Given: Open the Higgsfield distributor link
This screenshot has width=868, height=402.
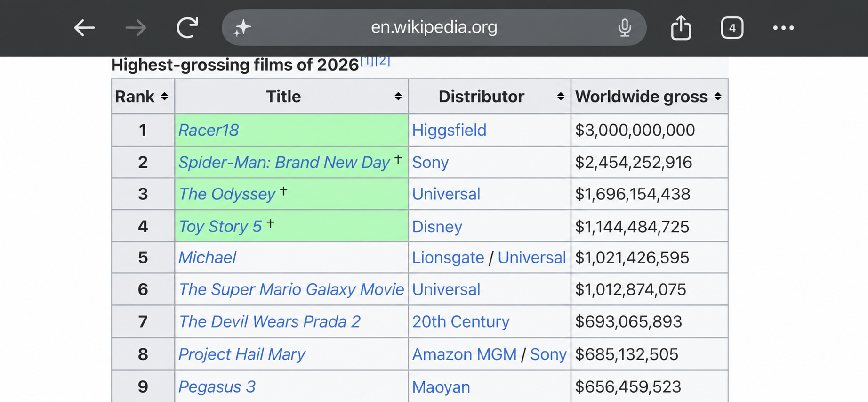Looking at the screenshot, I should (449, 130).
